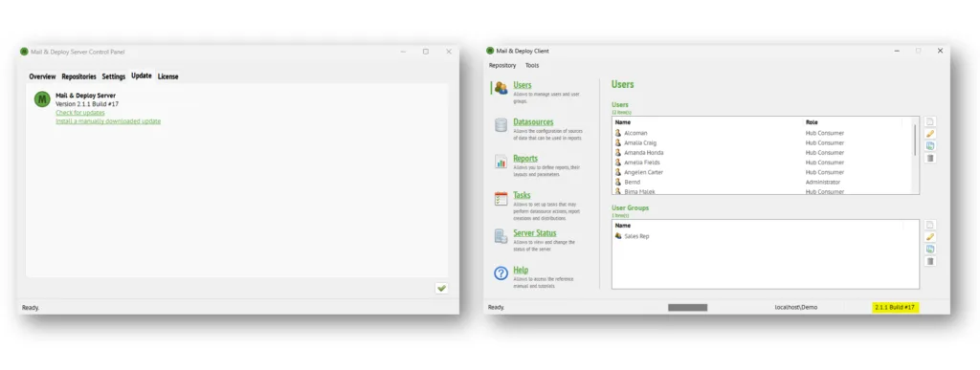The width and height of the screenshot is (980, 370).
Task: Open the Reports chart icon
Action: click(501, 162)
